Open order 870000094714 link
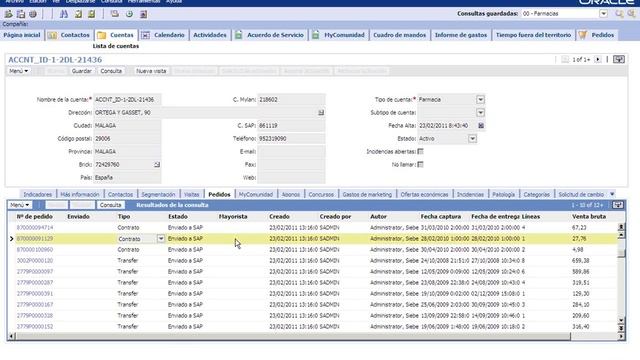This screenshot has width=640, height=360. coord(35,227)
